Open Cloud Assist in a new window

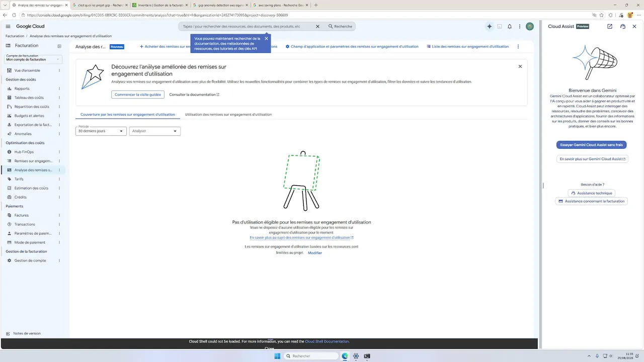610,26
